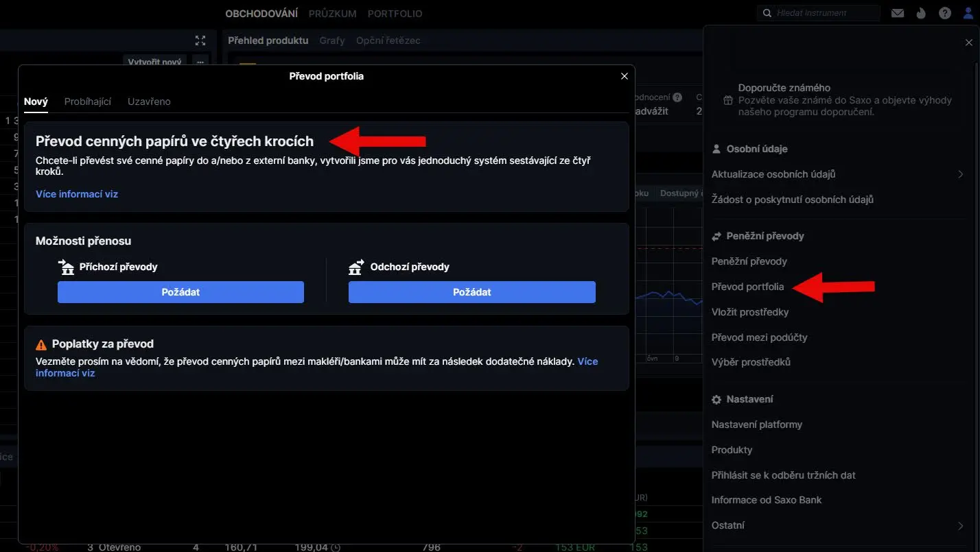
Task: Click the gift icon by Doporučte známého
Action: click(728, 100)
